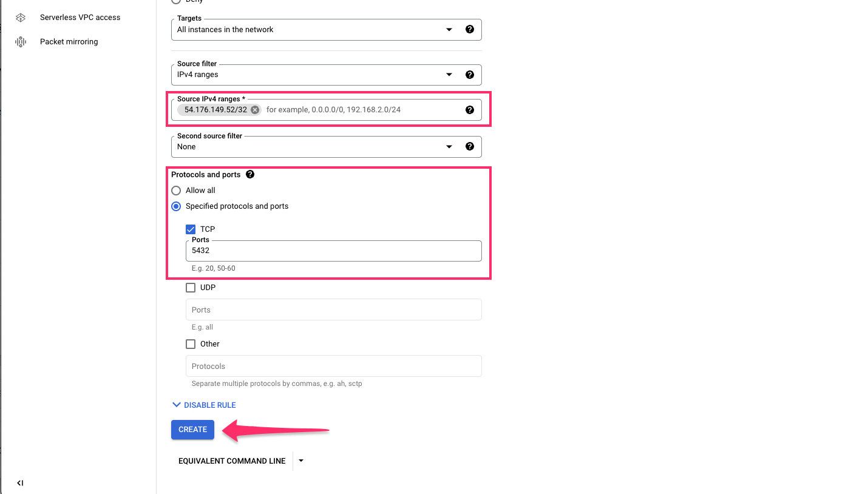Open help for Source IPv4 ranges
This screenshot has height=494, width=868.
470,109
